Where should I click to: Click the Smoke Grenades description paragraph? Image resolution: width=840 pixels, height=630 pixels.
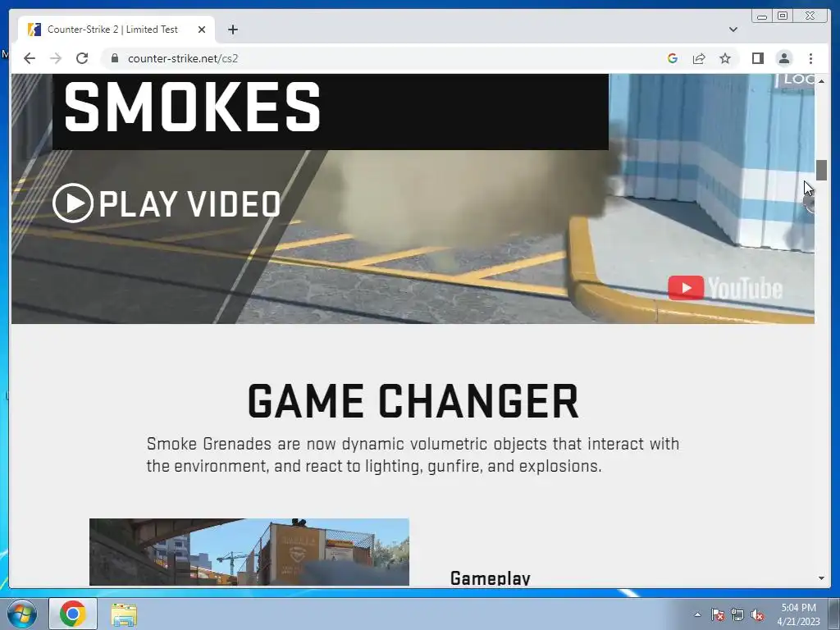tap(413, 454)
